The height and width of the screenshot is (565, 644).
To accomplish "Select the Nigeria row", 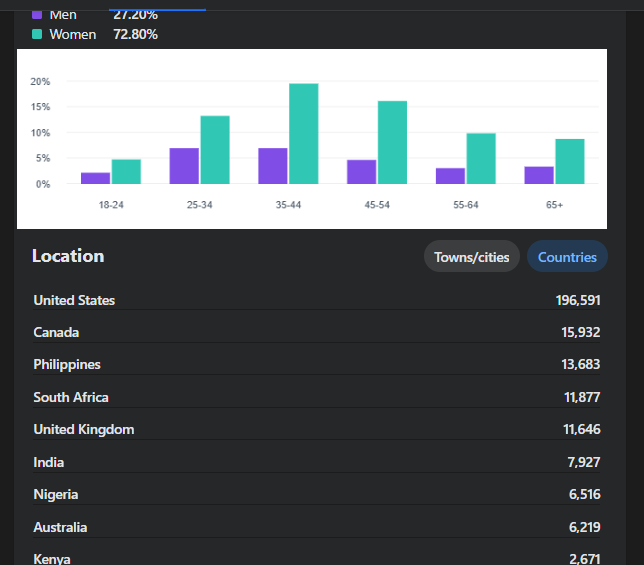I will coord(317,494).
